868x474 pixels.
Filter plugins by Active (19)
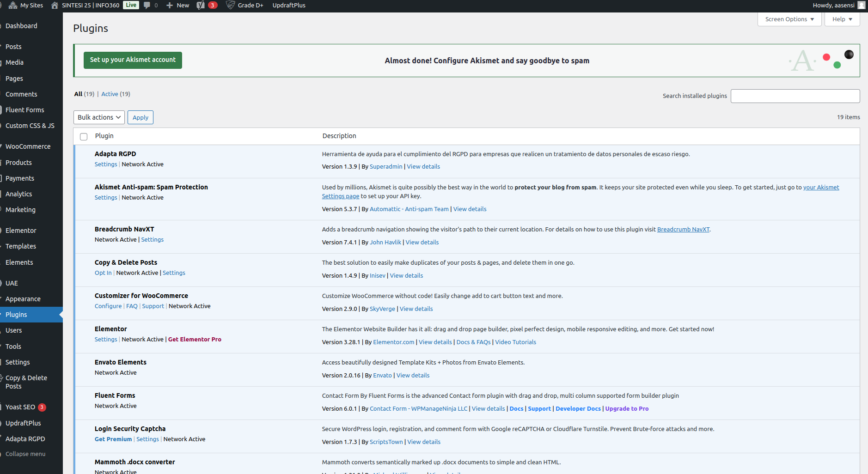pyautogui.click(x=116, y=94)
